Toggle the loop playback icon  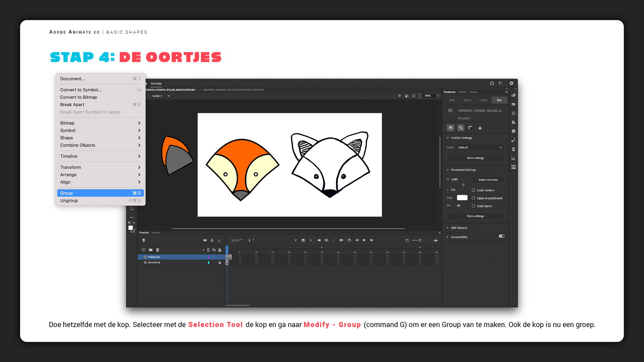pyautogui.click(x=349, y=240)
